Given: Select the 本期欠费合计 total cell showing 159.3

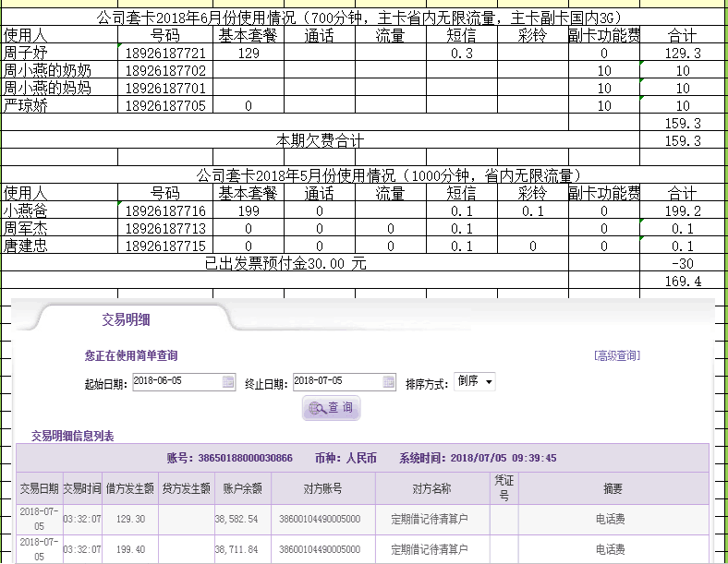Looking at the screenshot, I should [x=683, y=141].
